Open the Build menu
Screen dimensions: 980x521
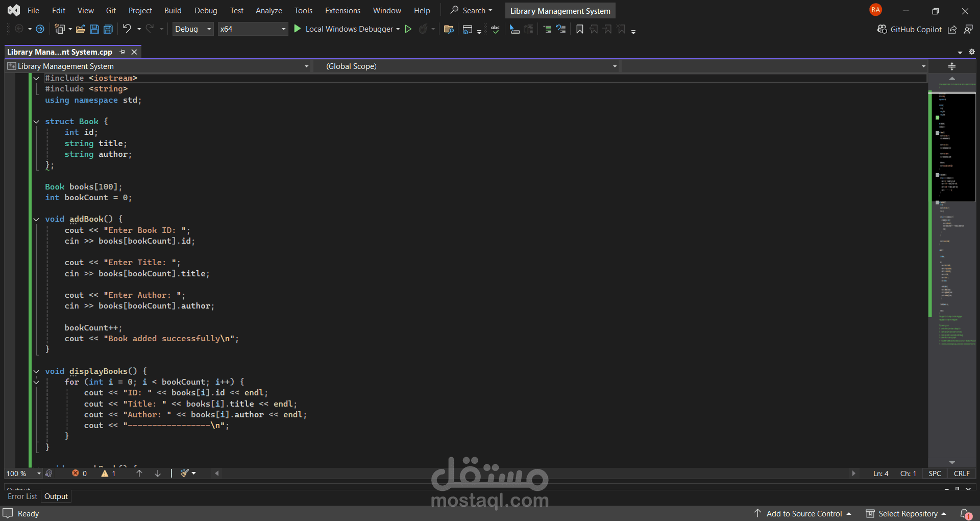coord(173,10)
